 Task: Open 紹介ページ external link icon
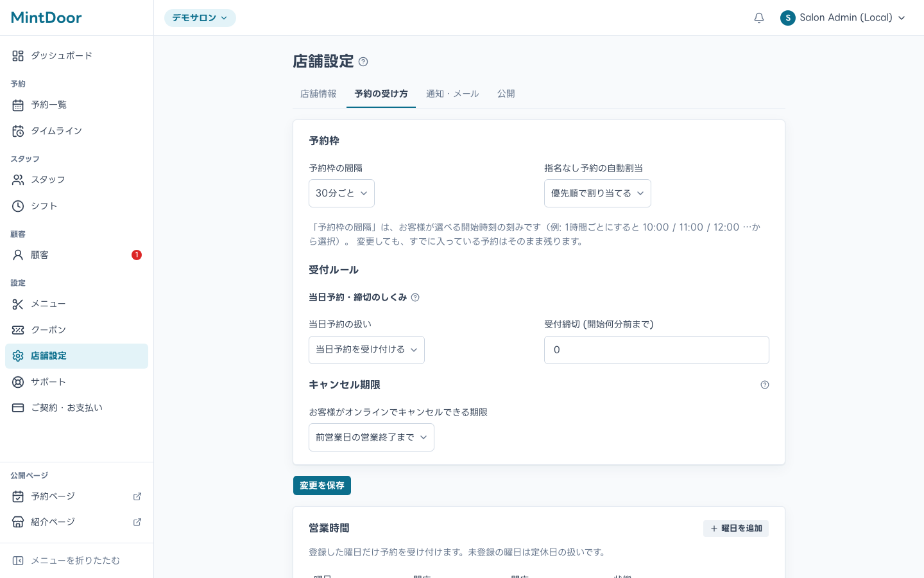tap(137, 522)
